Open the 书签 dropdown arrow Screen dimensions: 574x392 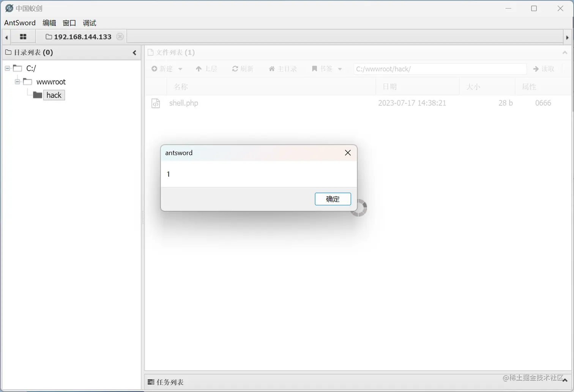[340, 69]
